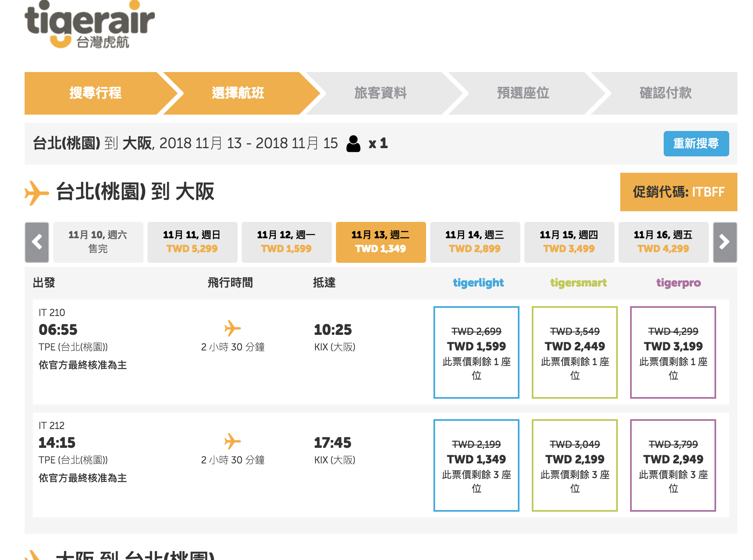
Task: Select date 11月 15 TWD 3,499
Action: [569, 242]
